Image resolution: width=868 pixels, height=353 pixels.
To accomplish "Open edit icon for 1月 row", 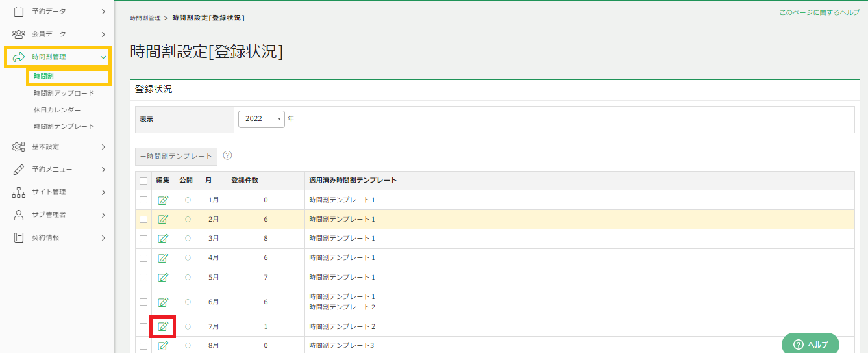I will pyautogui.click(x=163, y=200).
